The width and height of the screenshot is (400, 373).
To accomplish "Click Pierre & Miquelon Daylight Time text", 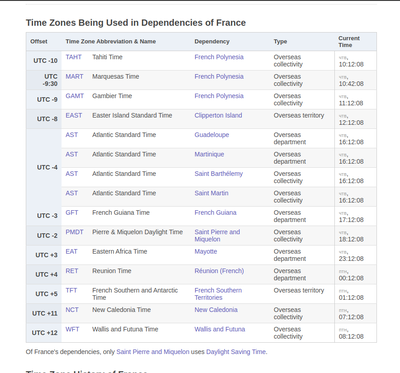I will pos(137,232).
